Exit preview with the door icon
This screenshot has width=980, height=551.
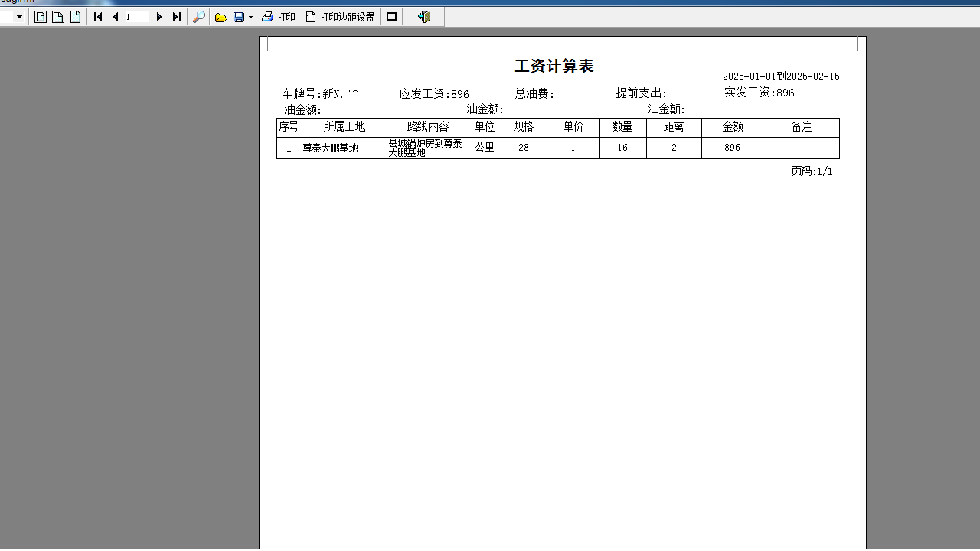click(424, 17)
